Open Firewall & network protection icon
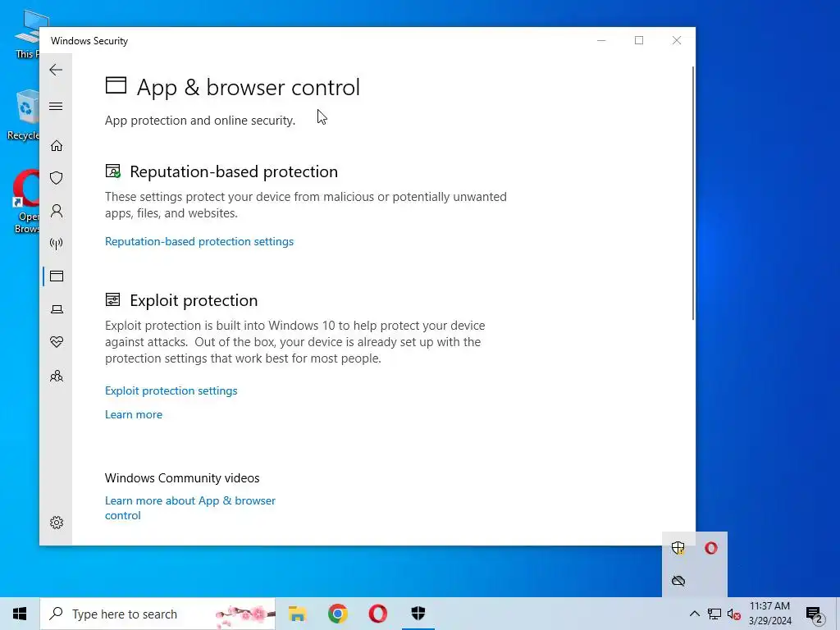The image size is (840, 630). pos(57,244)
